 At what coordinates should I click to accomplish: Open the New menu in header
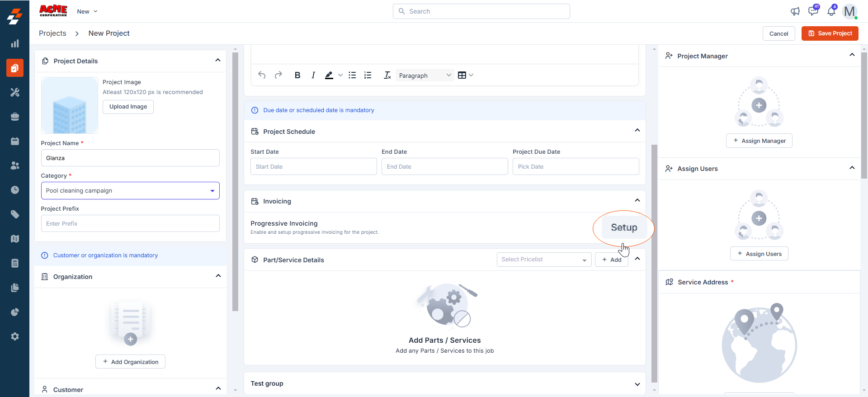87,12
